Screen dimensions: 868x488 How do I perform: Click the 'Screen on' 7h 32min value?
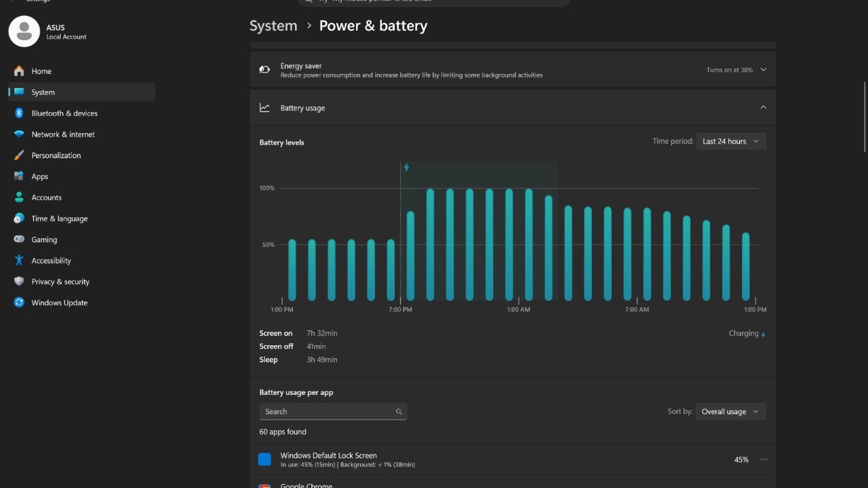coord(322,333)
